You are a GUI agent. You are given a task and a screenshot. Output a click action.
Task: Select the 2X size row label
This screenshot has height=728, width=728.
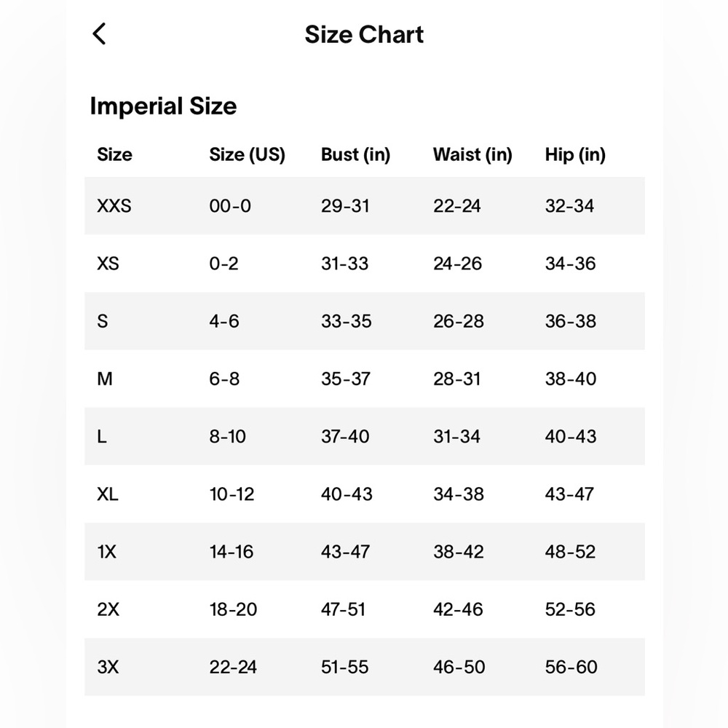[x=108, y=609]
